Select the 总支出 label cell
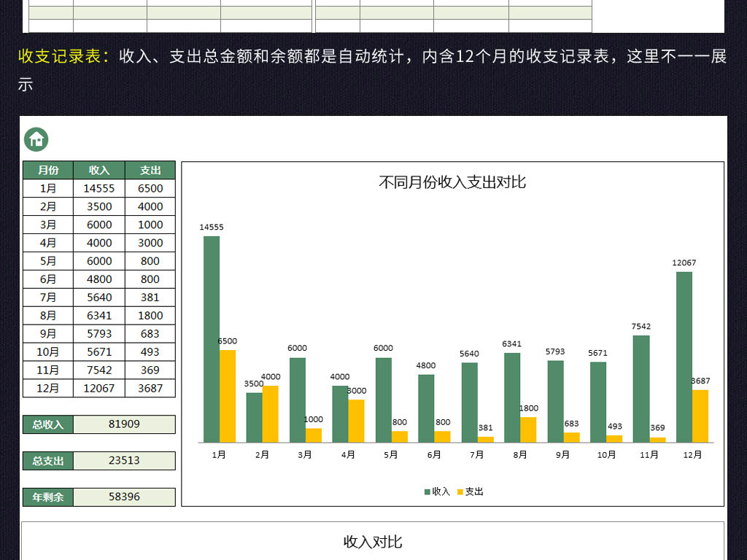This screenshot has height=560, width=747. [47, 460]
